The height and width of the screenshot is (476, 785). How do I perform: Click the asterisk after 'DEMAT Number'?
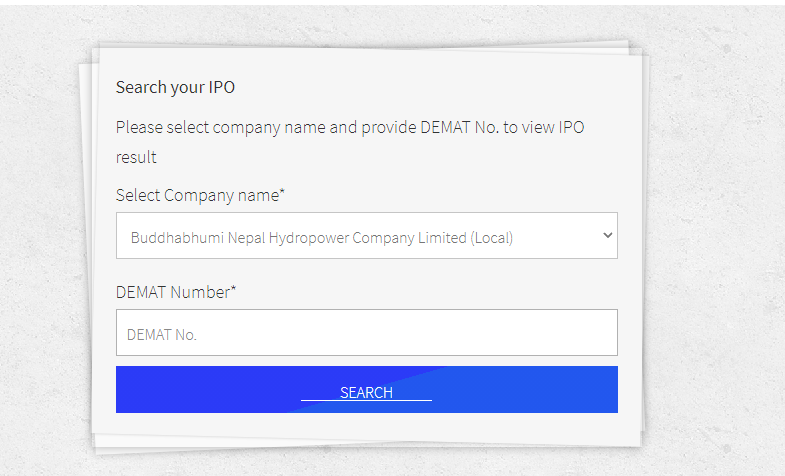(233, 290)
